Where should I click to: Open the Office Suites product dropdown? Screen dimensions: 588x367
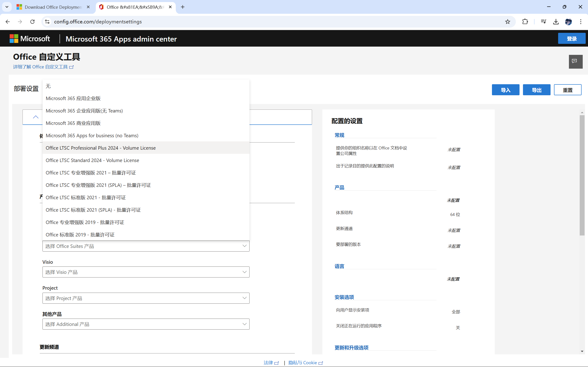[x=146, y=246]
